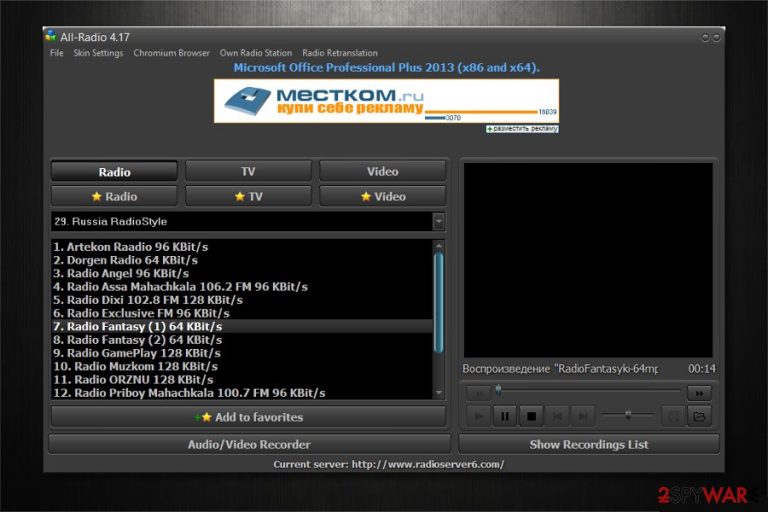This screenshot has width=768, height=512.
Task: Select 2. Dorgen Radio 64 KBit/s
Action: coord(242,260)
